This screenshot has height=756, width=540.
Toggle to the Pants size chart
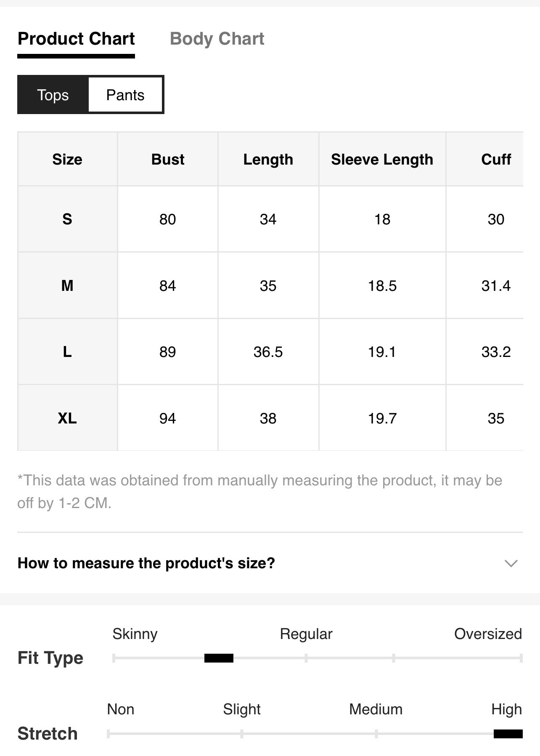pos(125,95)
